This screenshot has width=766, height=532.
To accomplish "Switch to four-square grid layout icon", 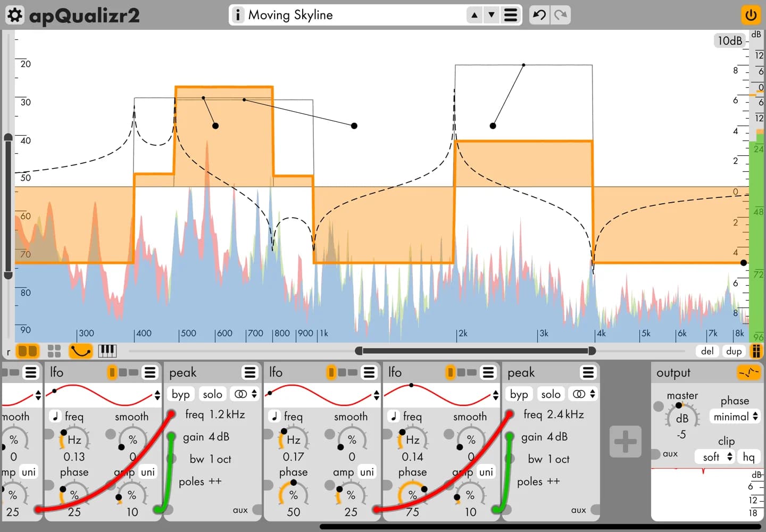I will [54, 351].
